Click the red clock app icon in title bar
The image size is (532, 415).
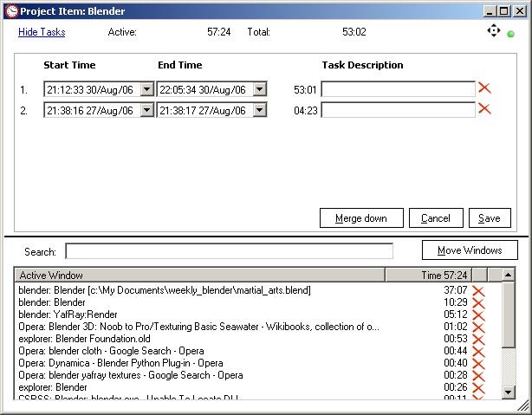pos(11,11)
